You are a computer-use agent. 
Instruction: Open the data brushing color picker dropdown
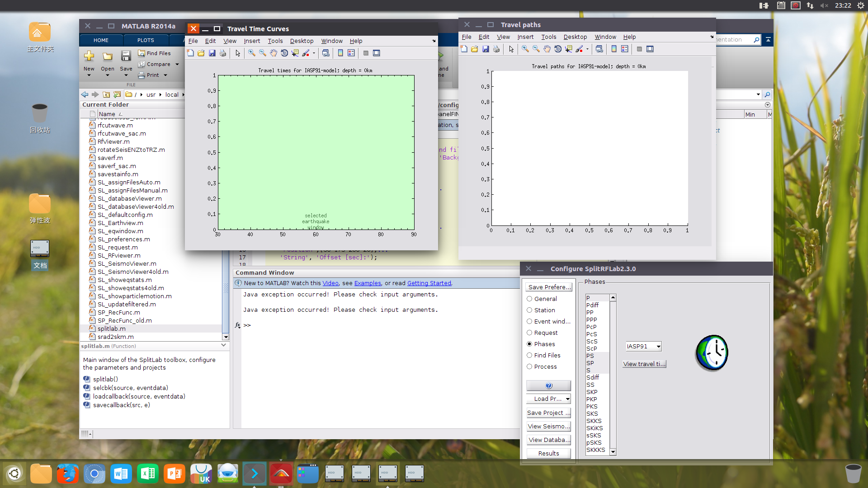coord(314,53)
